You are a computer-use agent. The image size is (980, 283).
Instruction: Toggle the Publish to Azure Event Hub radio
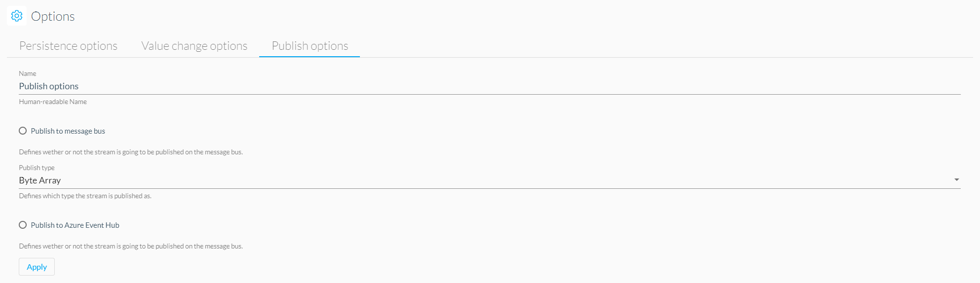coord(23,225)
